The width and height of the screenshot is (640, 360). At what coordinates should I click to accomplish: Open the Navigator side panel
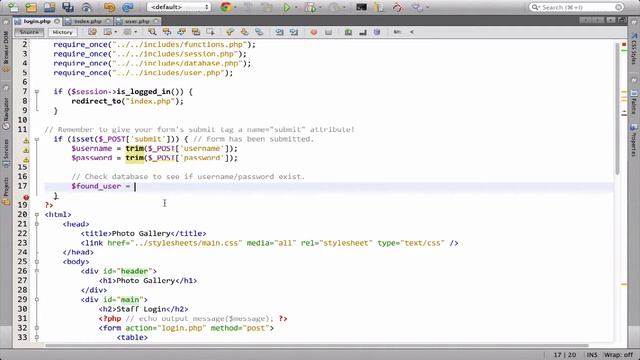click(6, 113)
